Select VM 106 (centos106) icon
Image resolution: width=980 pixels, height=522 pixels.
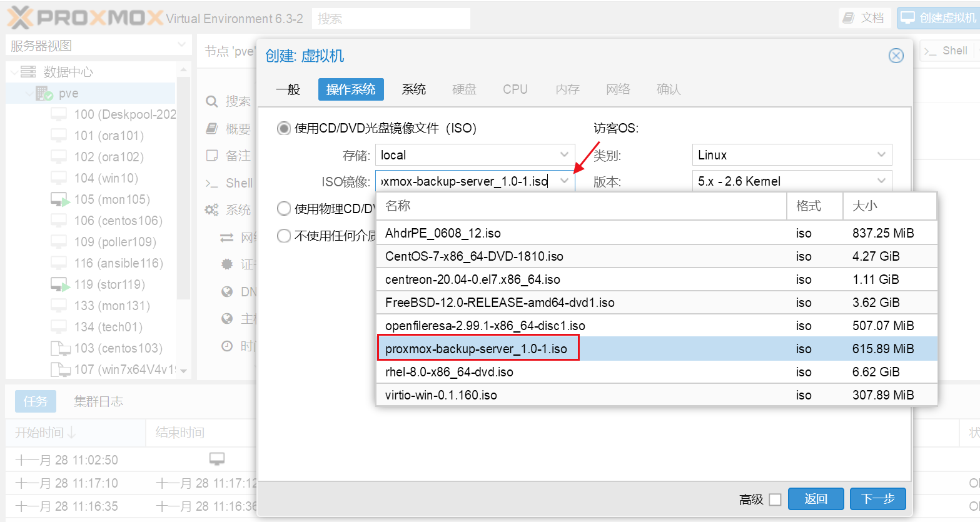coord(59,221)
